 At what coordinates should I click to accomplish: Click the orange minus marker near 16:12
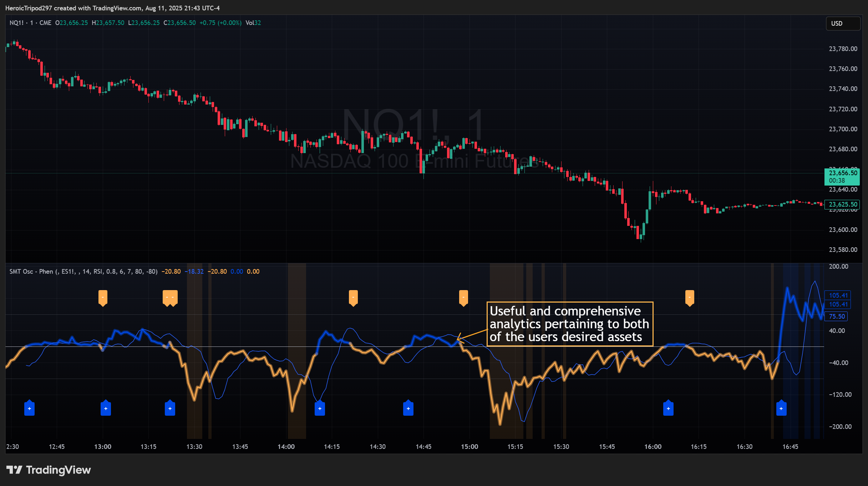pos(690,298)
